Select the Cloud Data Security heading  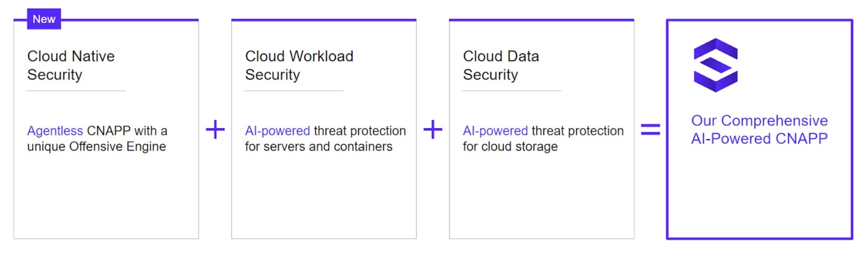tap(501, 65)
